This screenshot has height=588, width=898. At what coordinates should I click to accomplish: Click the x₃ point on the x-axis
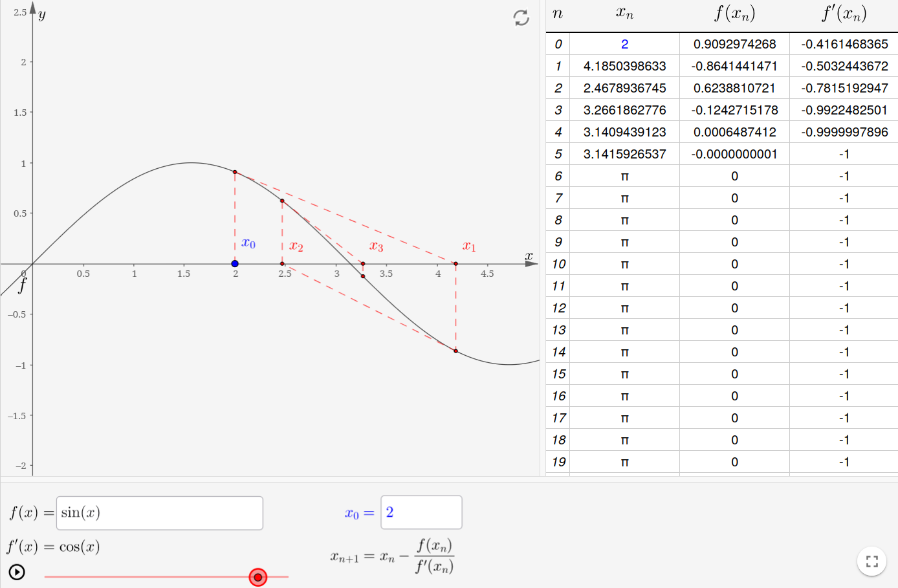pos(363,264)
